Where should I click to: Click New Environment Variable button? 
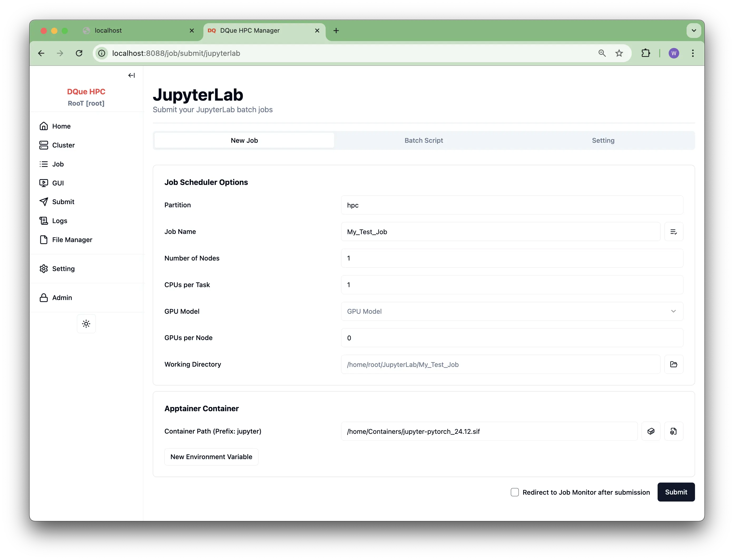(x=211, y=457)
